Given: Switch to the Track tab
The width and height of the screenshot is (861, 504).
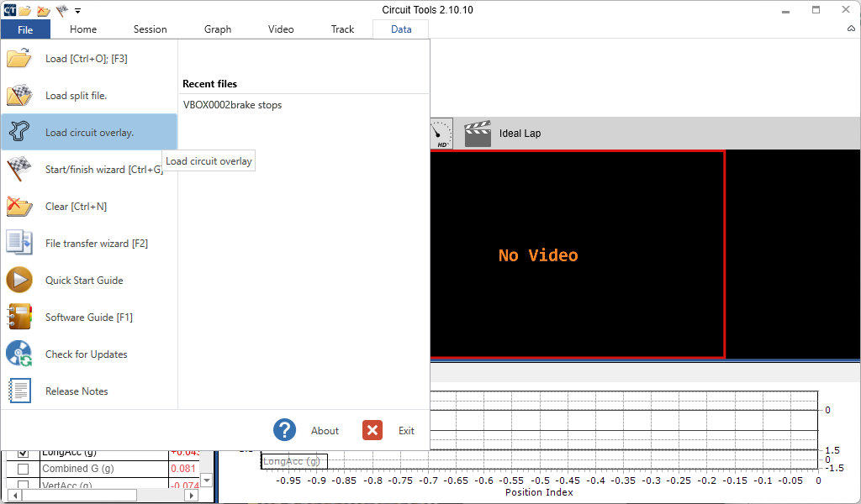Looking at the screenshot, I should tap(342, 29).
